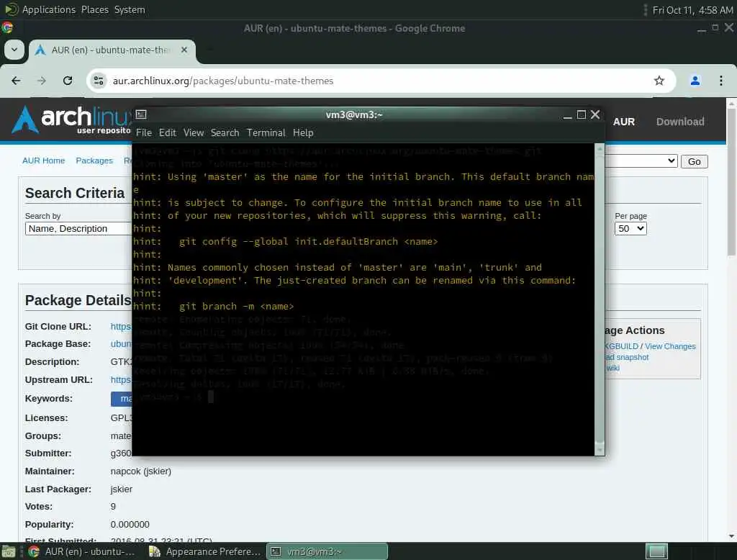Open the Per page dropdown showing 50
Screen dimensions: 737x560
coord(630,228)
